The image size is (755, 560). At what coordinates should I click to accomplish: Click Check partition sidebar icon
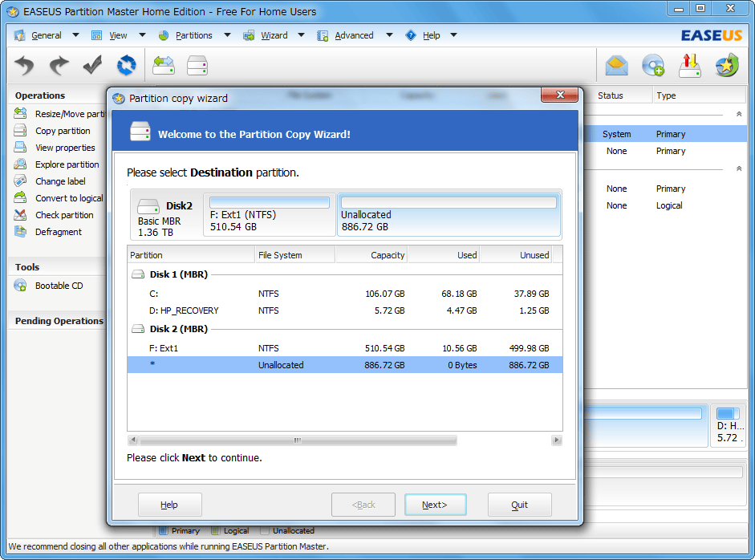coord(20,215)
